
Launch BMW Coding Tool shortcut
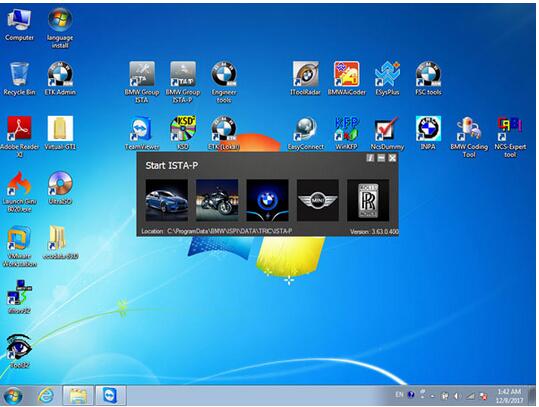469,137
